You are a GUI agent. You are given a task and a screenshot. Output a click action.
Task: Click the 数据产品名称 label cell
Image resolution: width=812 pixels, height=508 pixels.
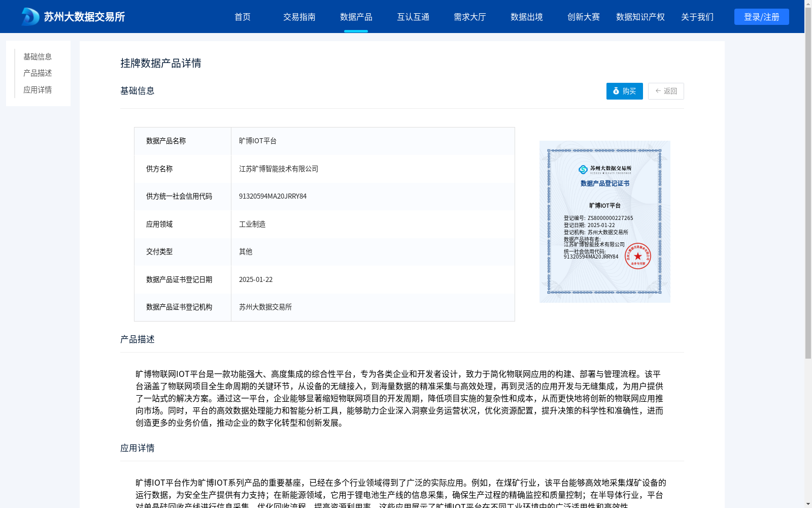[183, 141]
